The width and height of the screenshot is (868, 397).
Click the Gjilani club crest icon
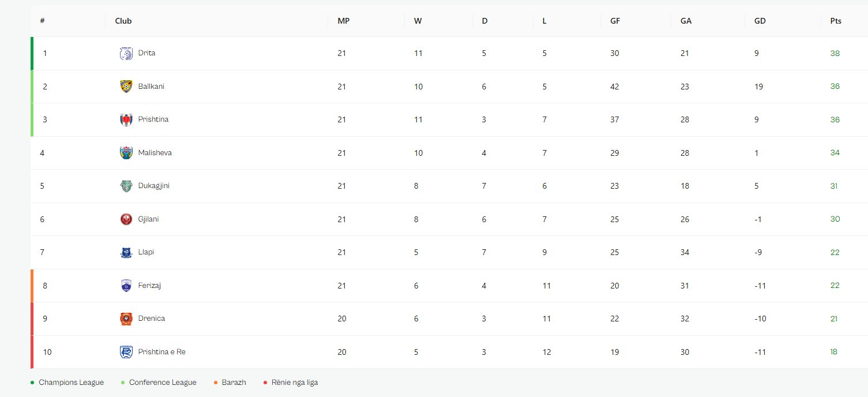[x=126, y=219]
